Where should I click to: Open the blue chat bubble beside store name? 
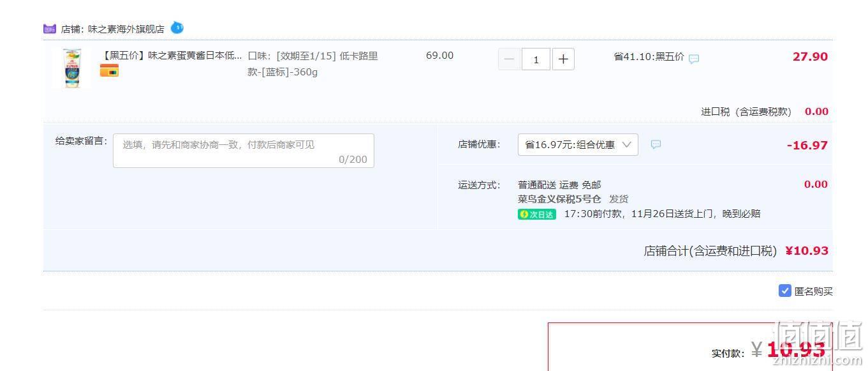point(177,28)
